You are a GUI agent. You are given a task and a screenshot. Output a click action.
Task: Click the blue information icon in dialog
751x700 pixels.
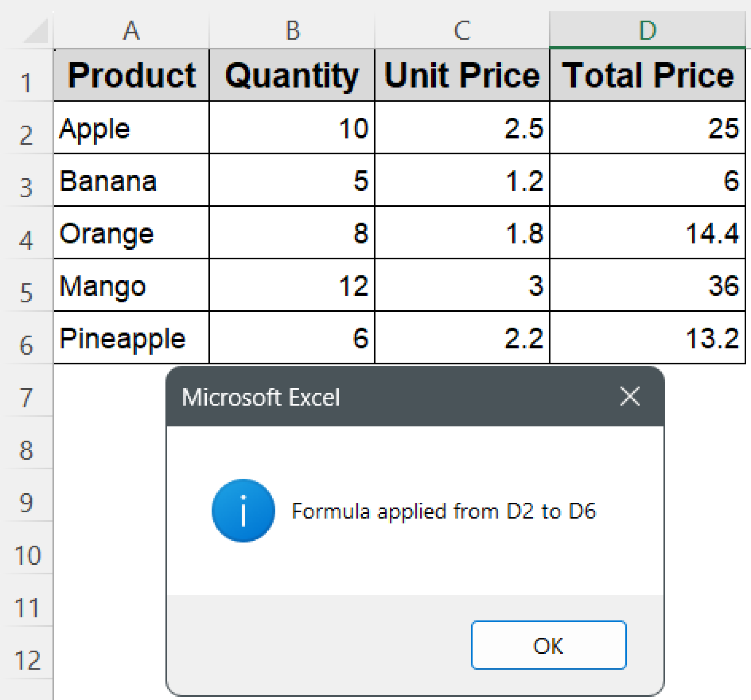click(243, 510)
